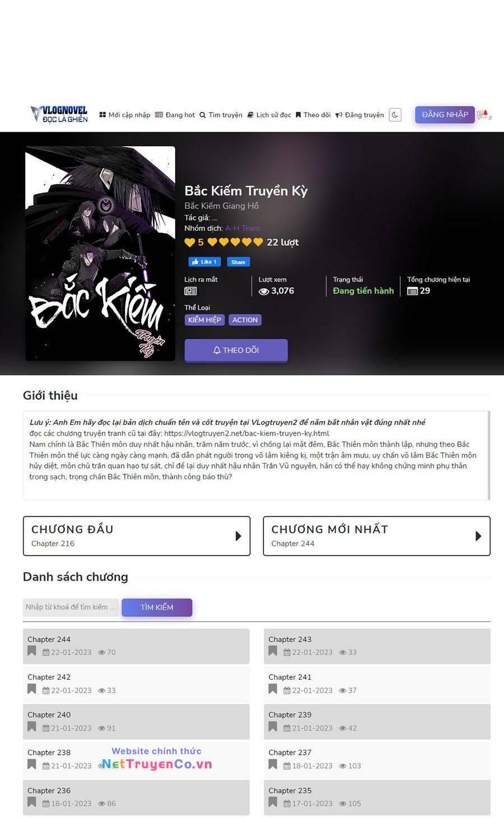
Task: Bookmark Chapter 244 with ribbon icon
Action: pos(32,651)
